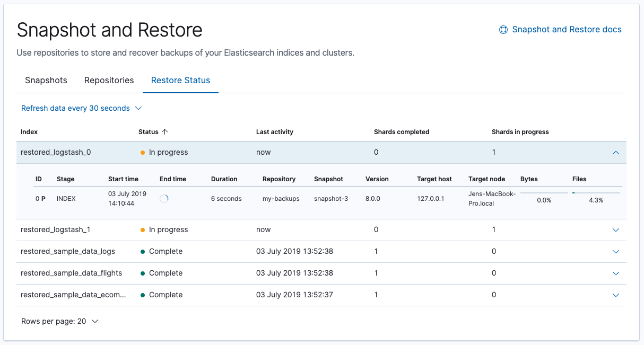Collapse the restored_logstash_0 row details
Viewport: 644px width, 345px height.
[615, 153]
